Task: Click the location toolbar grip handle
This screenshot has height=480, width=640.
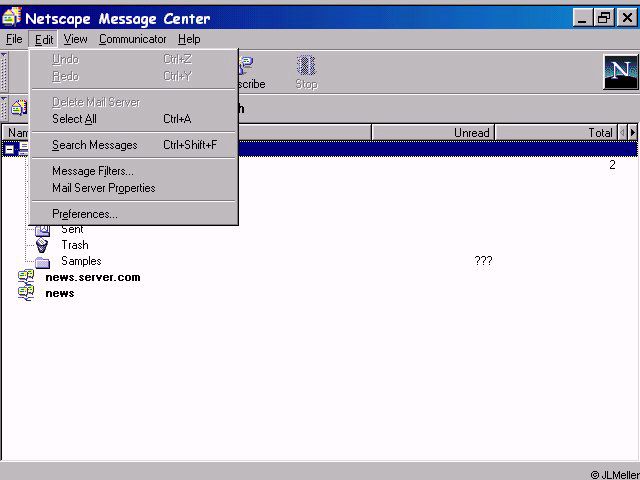Action: (4, 108)
